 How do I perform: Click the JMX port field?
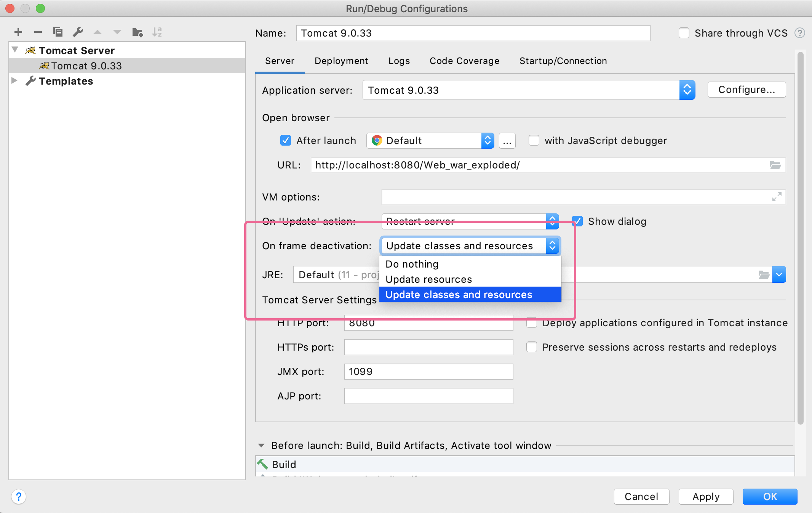coord(428,372)
